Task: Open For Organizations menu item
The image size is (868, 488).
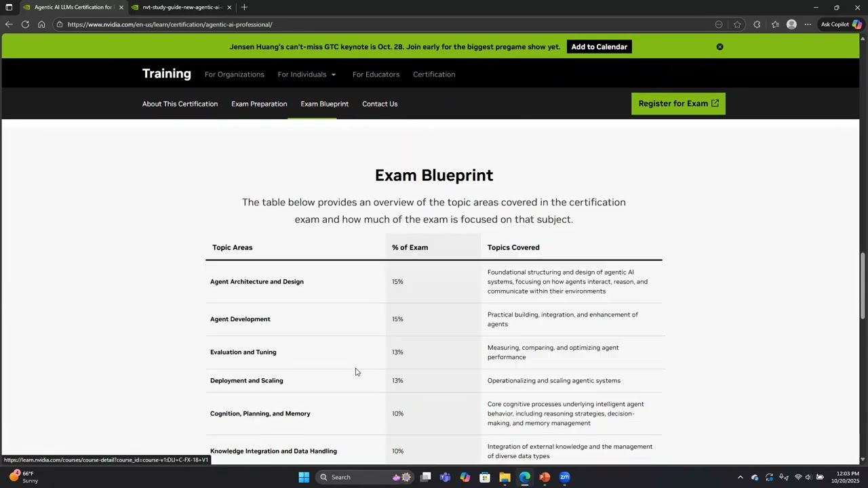Action: [235, 75]
